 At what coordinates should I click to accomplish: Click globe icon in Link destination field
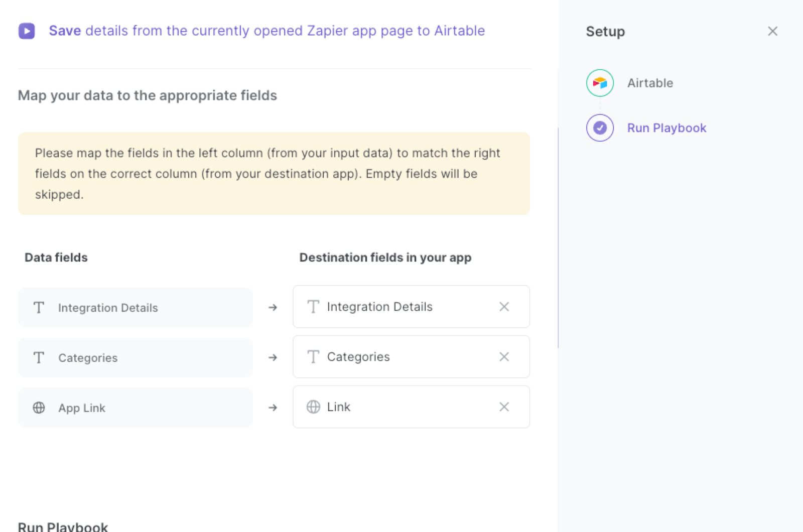coord(313,407)
